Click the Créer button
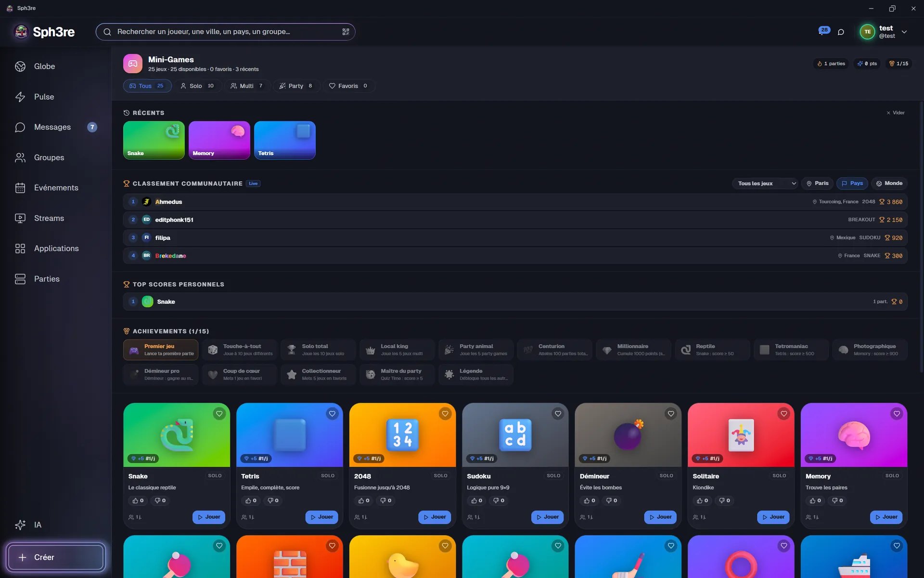The image size is (924, 578). click(x=56, y=557)
